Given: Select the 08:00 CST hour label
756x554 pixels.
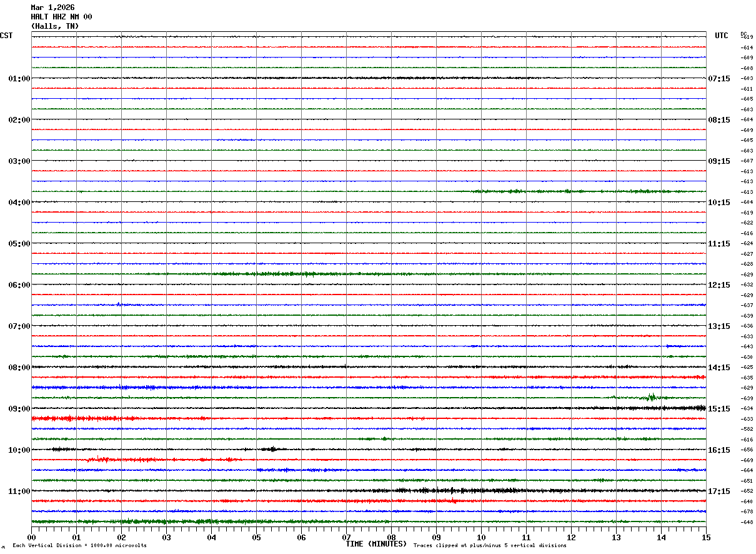Looking at the screenshot, I should click(x=19, y=368).
